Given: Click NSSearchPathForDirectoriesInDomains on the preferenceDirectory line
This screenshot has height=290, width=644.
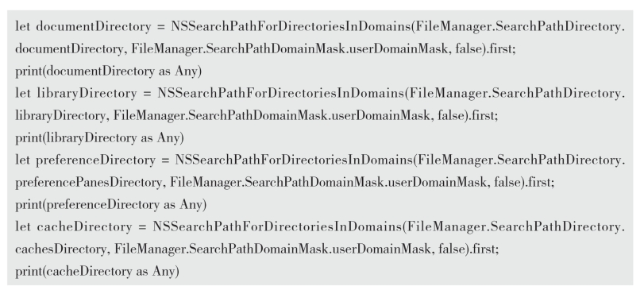Looking at the screenshot, I should pyautogui.click(x=294, y=160).
